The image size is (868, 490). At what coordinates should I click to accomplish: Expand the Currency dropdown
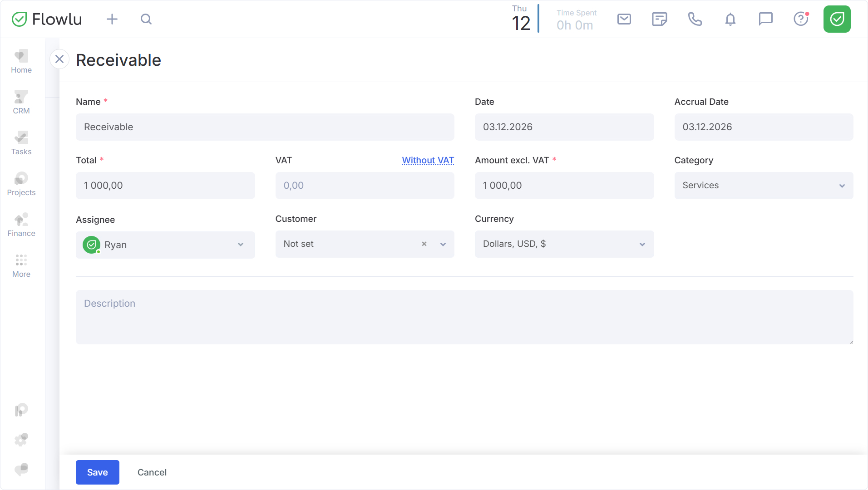[x=564, y=244]
